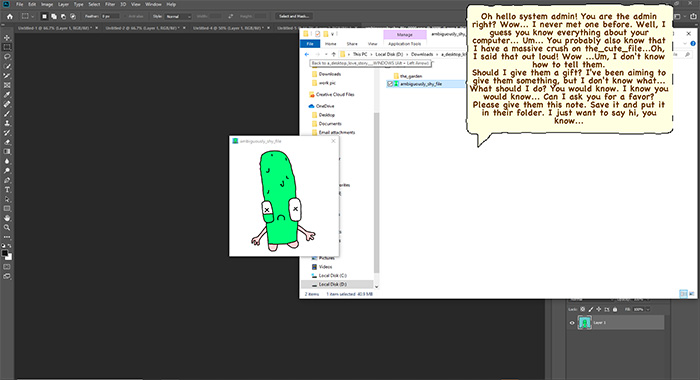This screenshot has width=700, height=380.
Task: Open the Layer menu
Action: (x=63, y=4)
